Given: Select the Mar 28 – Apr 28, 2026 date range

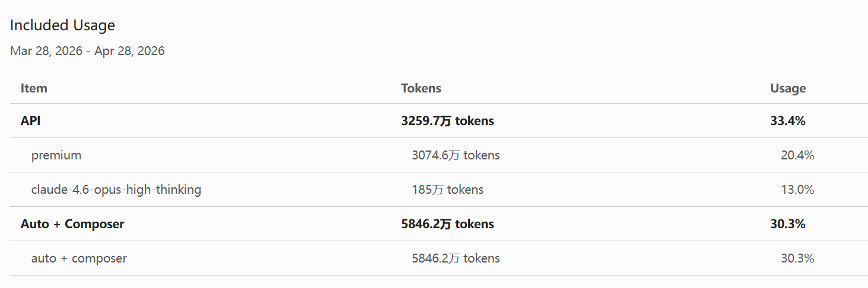Looking at the screenshot, I should pos(87,51).
